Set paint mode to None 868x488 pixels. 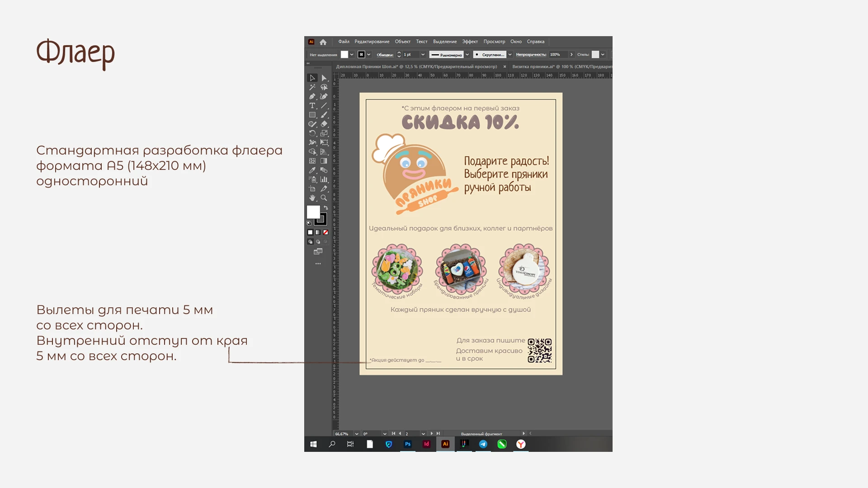click(x=325, y=232)
